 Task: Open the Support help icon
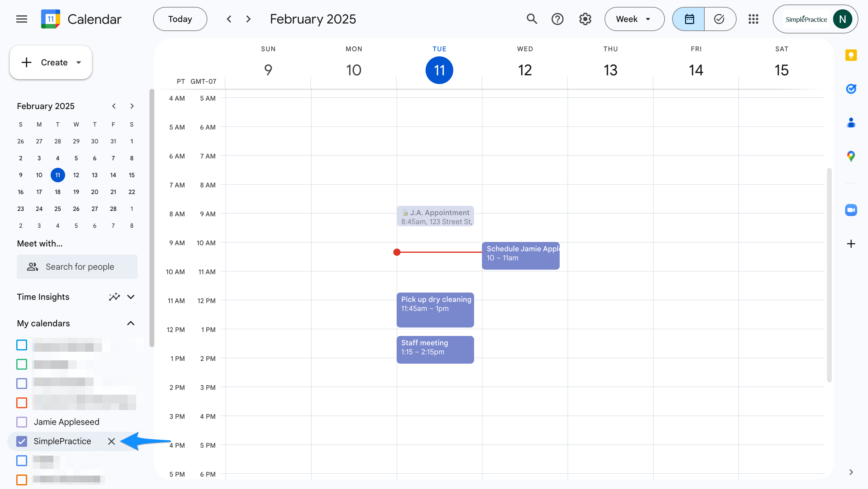coord(558,19)
